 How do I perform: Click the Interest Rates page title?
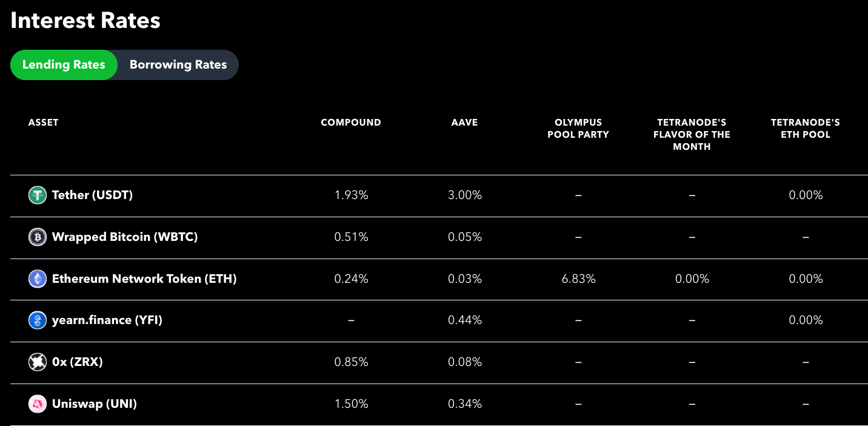pyautogui.click(x=85, y=20)
